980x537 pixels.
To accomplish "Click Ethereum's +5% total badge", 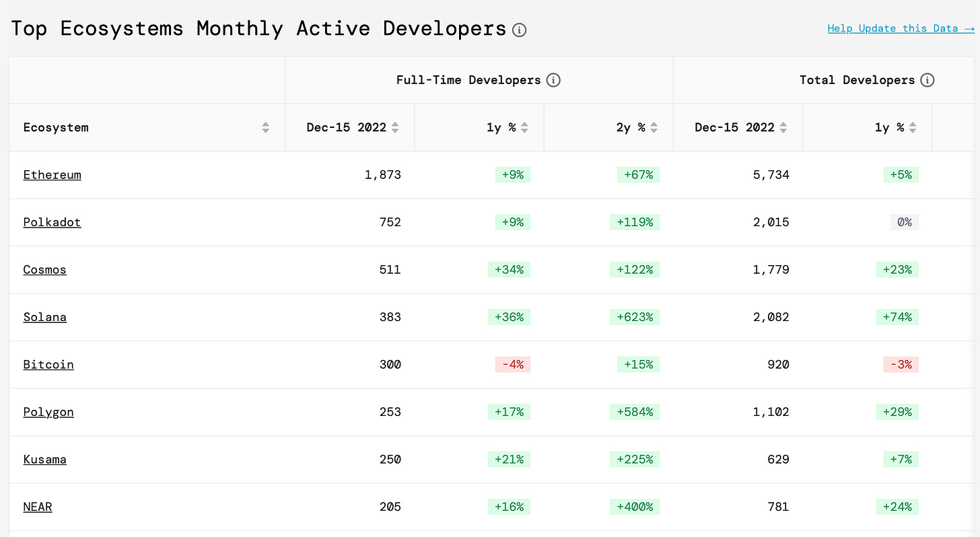I will 901,175.
